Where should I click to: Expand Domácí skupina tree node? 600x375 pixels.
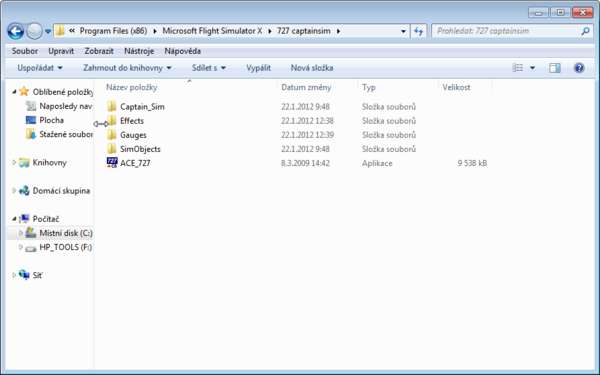tap(14, 191)
